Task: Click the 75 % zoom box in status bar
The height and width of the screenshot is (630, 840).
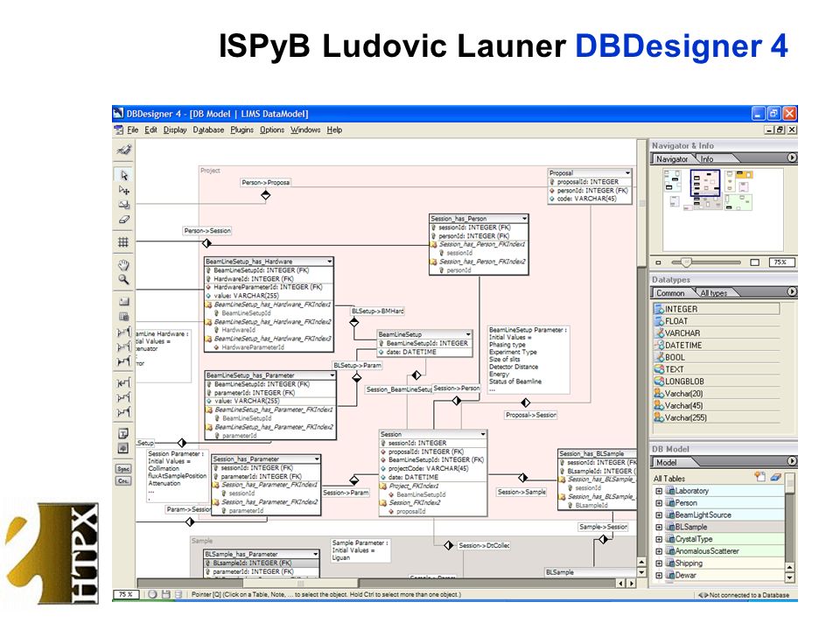Action: coord(126,595)
